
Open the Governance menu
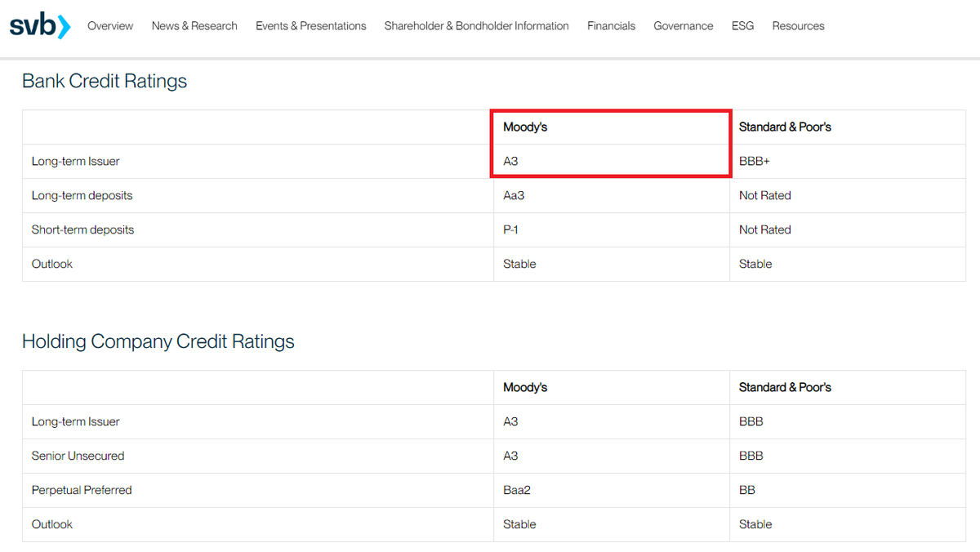[684, 26]
